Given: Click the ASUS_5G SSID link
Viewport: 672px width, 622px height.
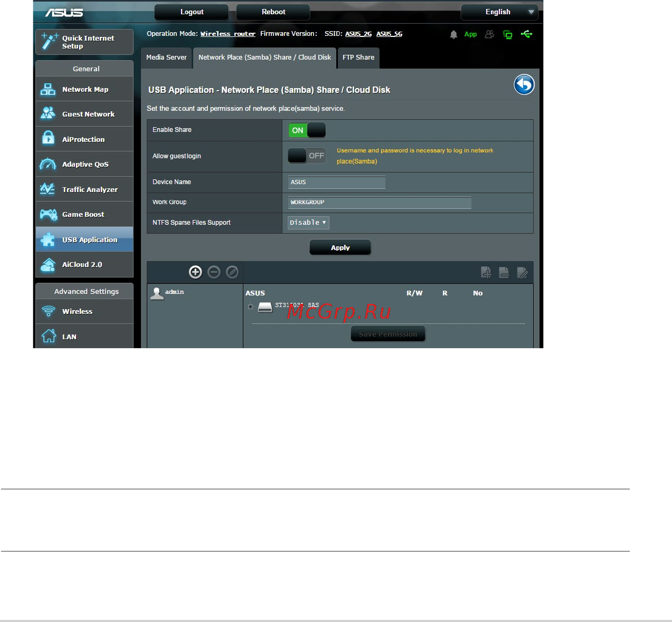Looking at the screenshot, I should (x=389, y=34).
